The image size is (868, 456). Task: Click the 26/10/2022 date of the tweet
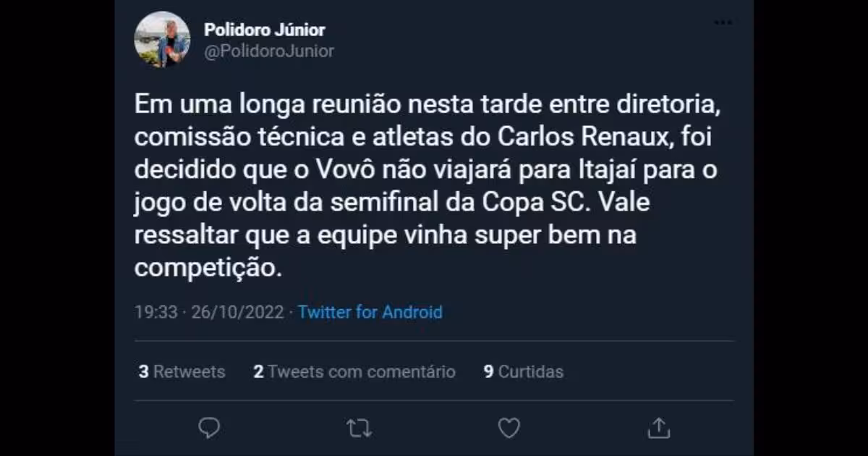237,313
